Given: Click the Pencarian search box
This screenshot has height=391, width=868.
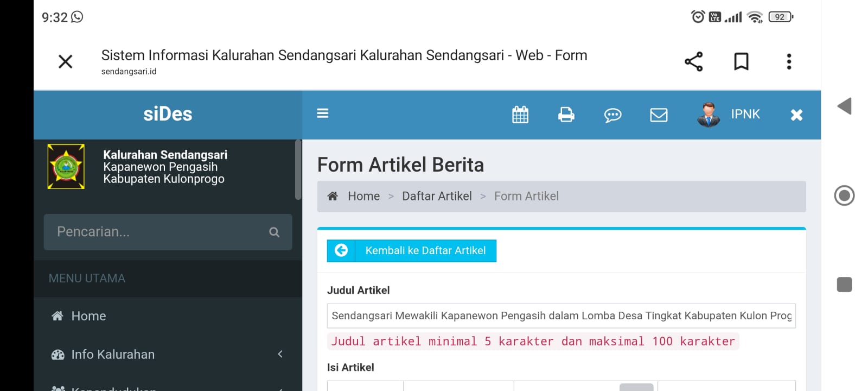Looking at the screenshot, I should coord(157,232).
